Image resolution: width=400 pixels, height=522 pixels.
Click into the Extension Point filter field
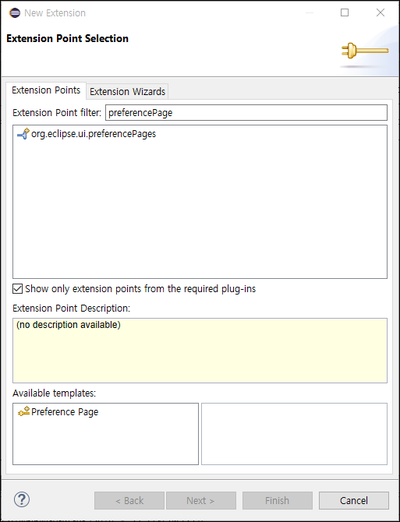(x=246, y=113)
